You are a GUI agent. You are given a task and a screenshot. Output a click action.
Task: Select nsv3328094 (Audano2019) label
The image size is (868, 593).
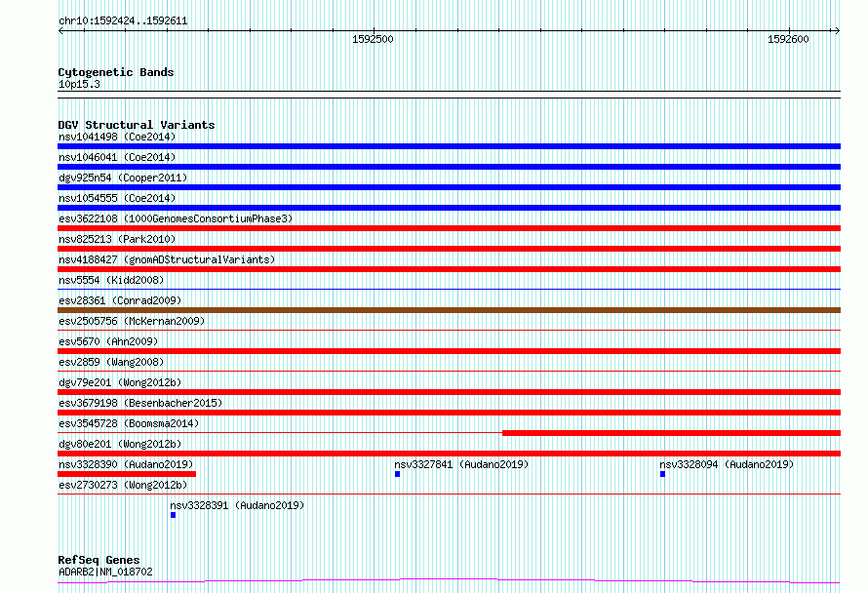tap(727, 464)
